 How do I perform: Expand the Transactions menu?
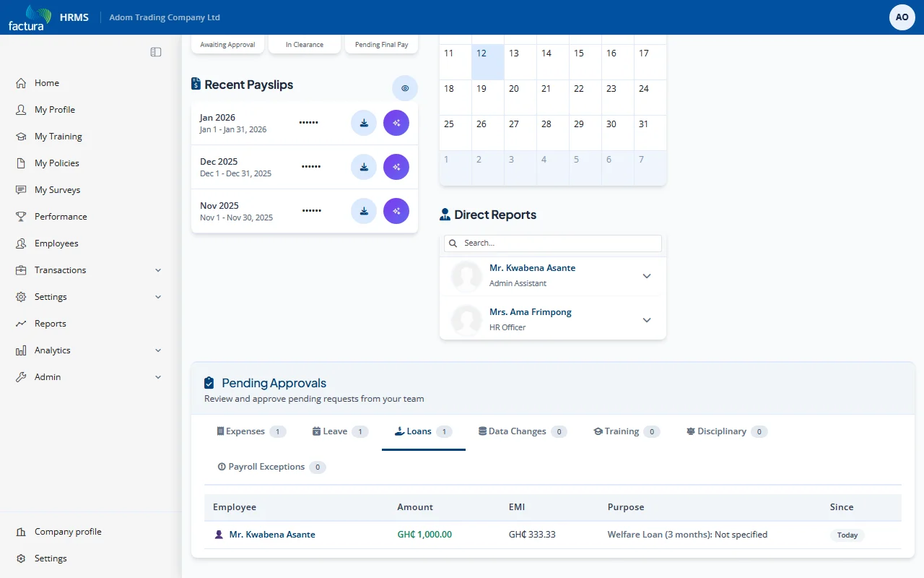(x=158, y=270)
